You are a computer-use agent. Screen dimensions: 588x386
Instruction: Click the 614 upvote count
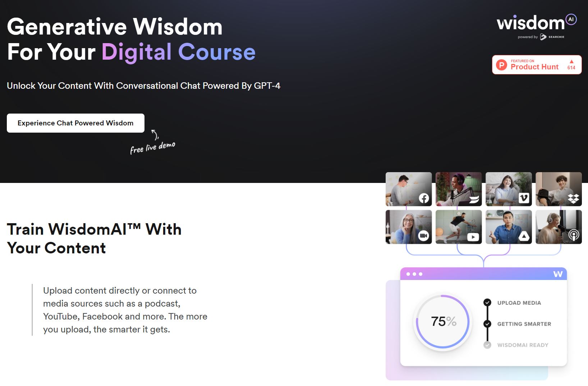pyautogui.click(x=571, y=68)
